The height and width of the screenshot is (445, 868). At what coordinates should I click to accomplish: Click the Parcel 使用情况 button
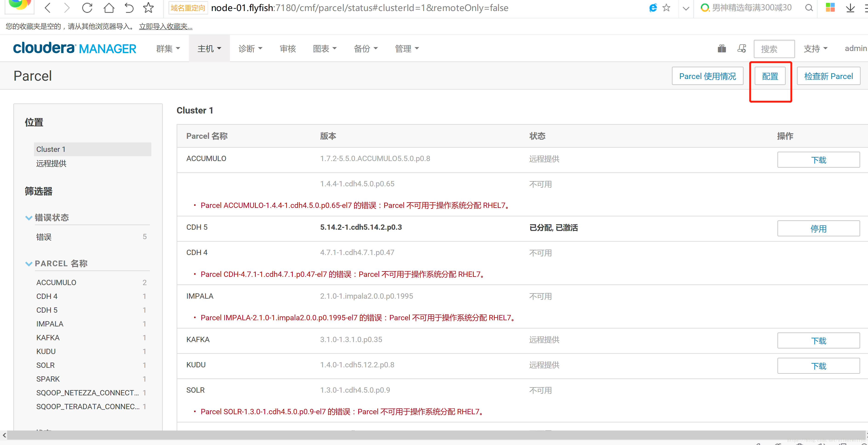[707, 76]
